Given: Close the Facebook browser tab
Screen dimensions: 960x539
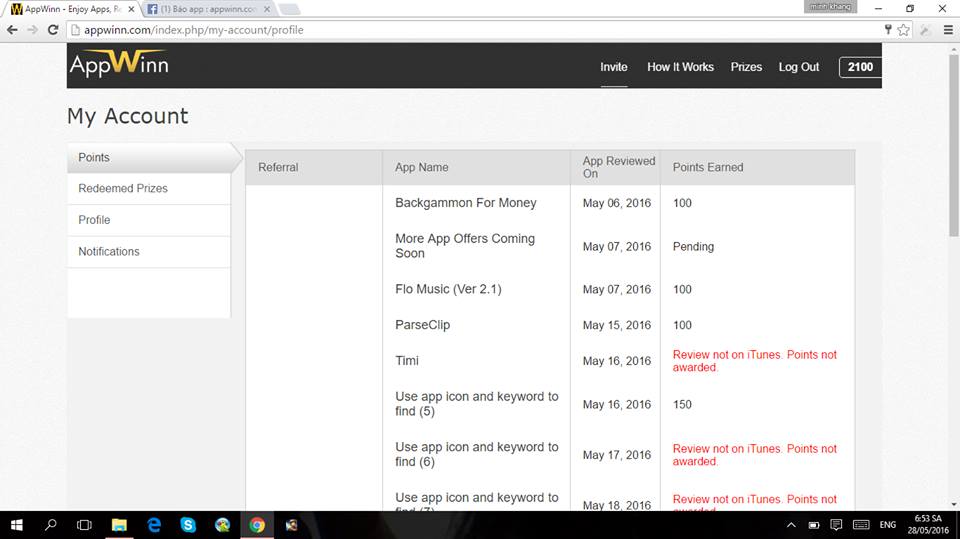Looking at the screenshot, I should (267, 9).
